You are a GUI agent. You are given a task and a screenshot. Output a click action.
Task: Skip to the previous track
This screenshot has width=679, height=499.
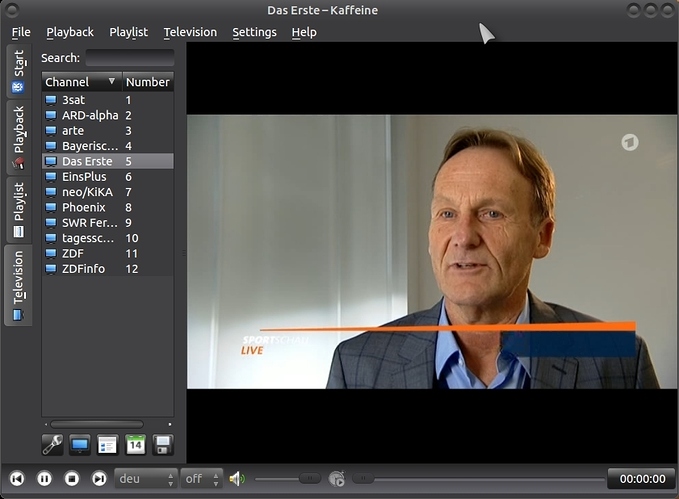point(17,479)
